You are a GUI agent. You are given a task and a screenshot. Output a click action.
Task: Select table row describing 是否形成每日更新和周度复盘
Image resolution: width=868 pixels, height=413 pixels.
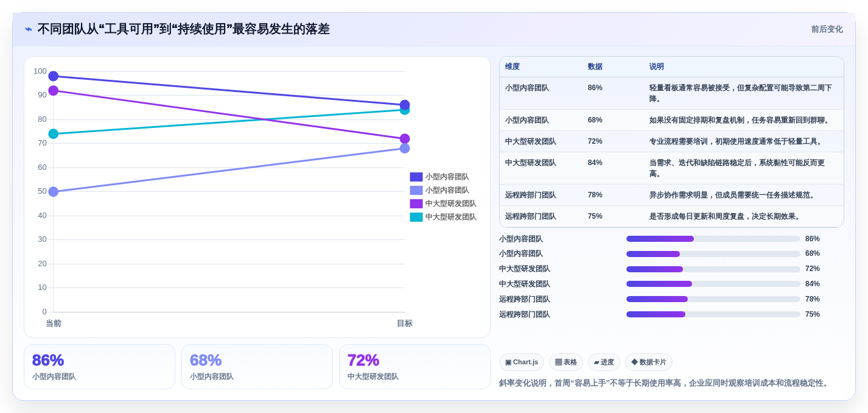pyautogui.click(x=671, y=216)
